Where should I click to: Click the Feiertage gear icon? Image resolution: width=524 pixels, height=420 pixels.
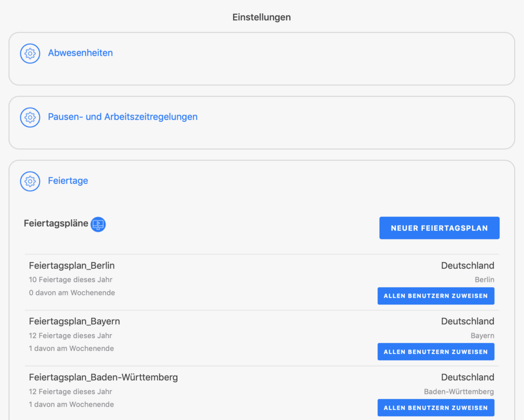point(30,181)
